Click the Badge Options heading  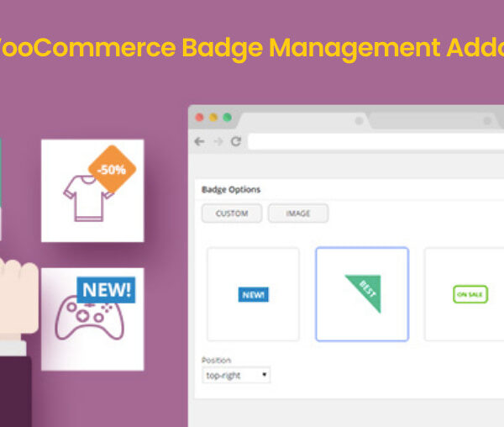231,190
